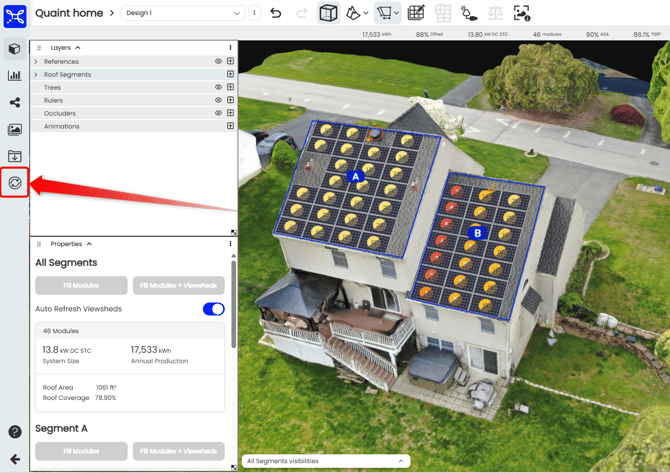The image size is (670, 473).
Task: Click the undo arrow in toolbar
Action: (x=276, y=13)
